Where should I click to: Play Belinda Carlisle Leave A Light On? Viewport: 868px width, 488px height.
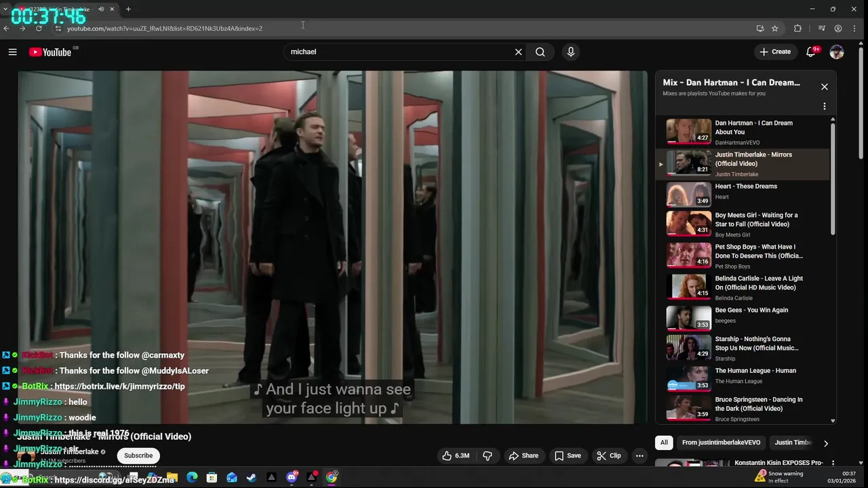tap(743, 287)
